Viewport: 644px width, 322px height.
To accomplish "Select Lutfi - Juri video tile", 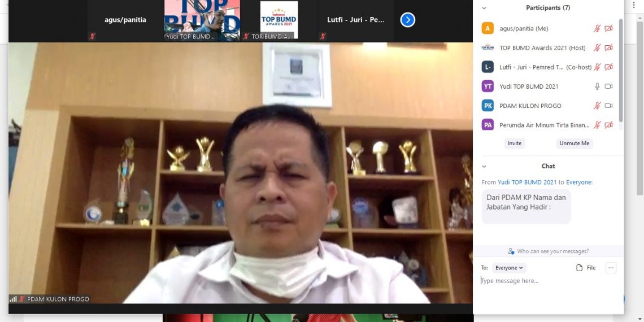I will [356, 20].
